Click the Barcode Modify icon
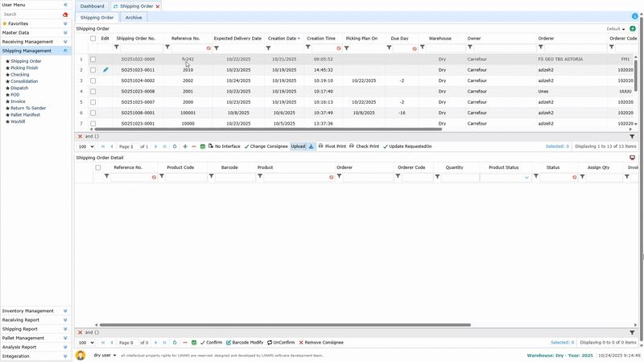The width and height of the screenshot is (644, 362). point(229,343)
